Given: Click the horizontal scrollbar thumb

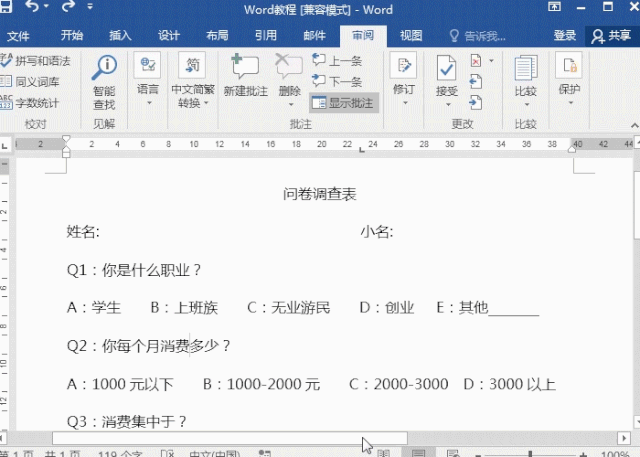Looking at the screenshot, I should (x=230, y=438).
